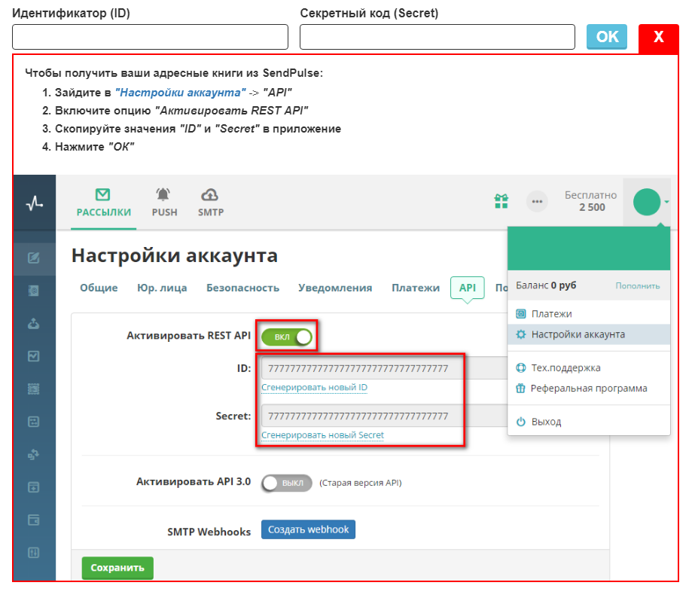692x616 pixels.
Task: Click the Настройки аккаунта page heading
Action: 175,255
